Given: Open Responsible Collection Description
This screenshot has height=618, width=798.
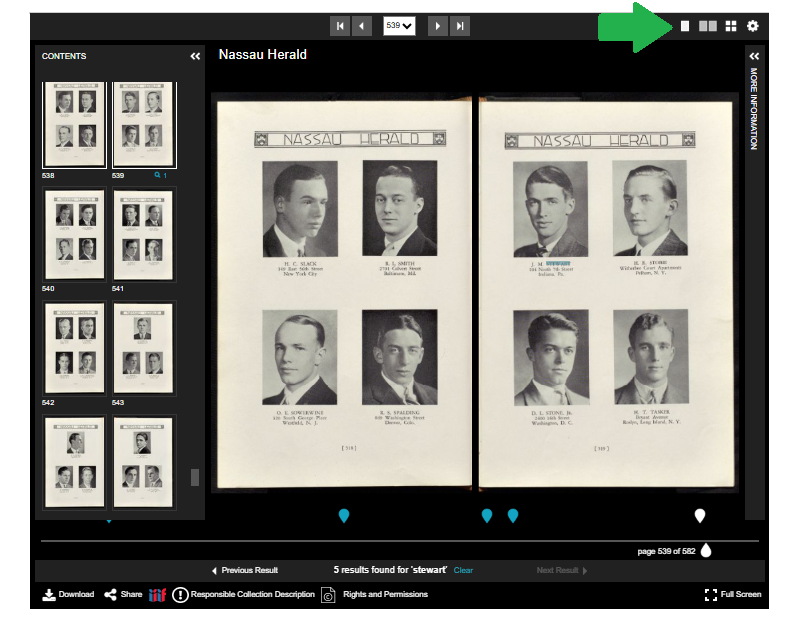Looking at the screenshot, I should [244, 595].
